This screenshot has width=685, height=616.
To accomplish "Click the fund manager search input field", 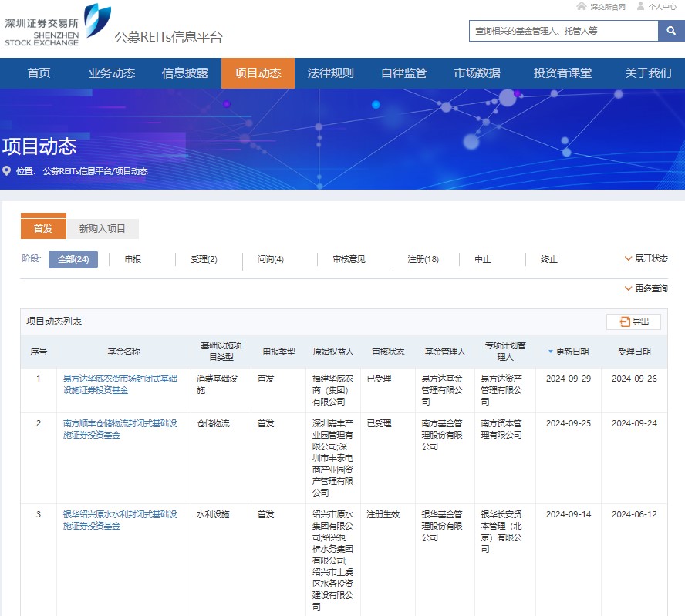I will [x=563, y=31].
